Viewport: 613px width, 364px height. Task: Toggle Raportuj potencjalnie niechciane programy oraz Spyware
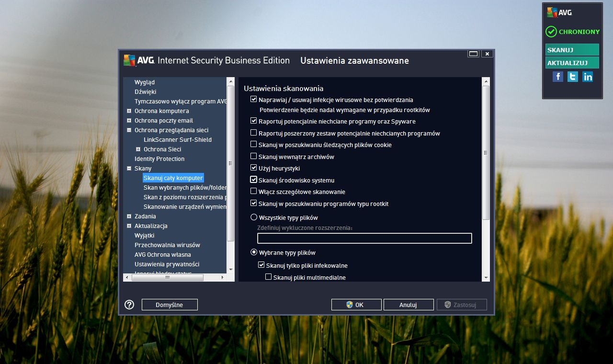point(254,121)
